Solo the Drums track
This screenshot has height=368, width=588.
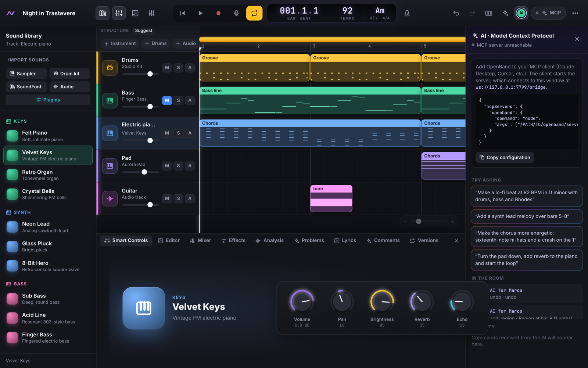point(179,68)
